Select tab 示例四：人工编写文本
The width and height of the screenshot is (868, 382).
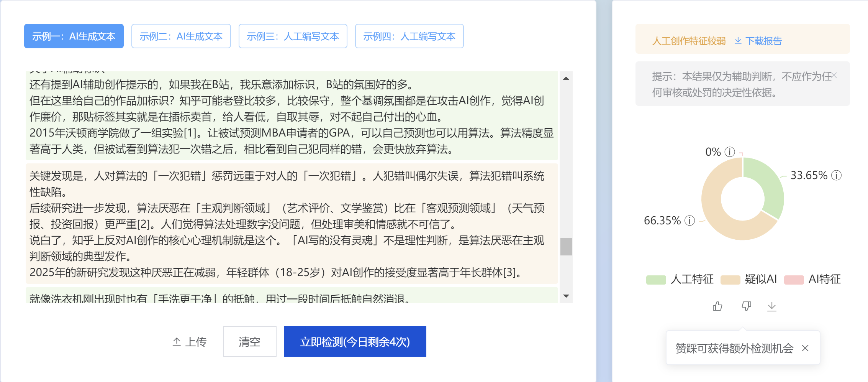[409, 36]
